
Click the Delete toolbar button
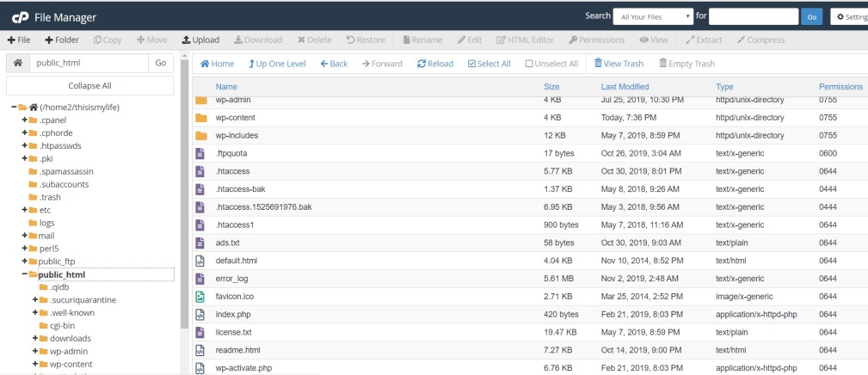click(315, 40)
